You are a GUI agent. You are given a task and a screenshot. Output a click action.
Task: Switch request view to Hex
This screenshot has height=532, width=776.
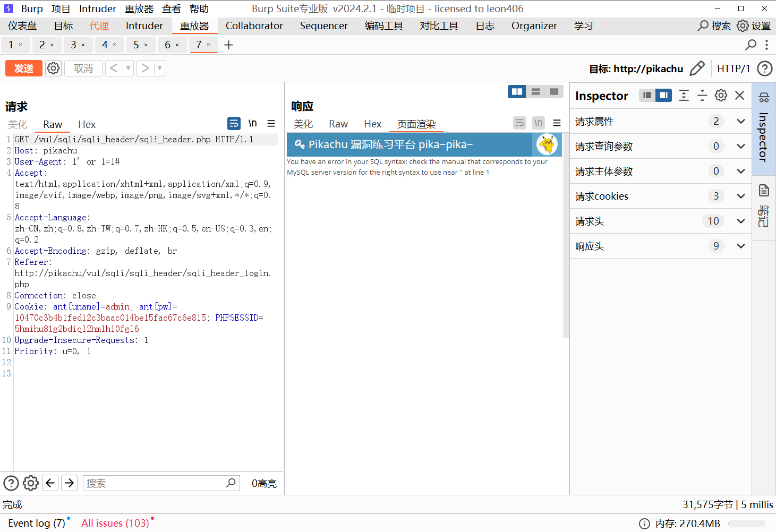pyautogui.click(x=87, y=124)
